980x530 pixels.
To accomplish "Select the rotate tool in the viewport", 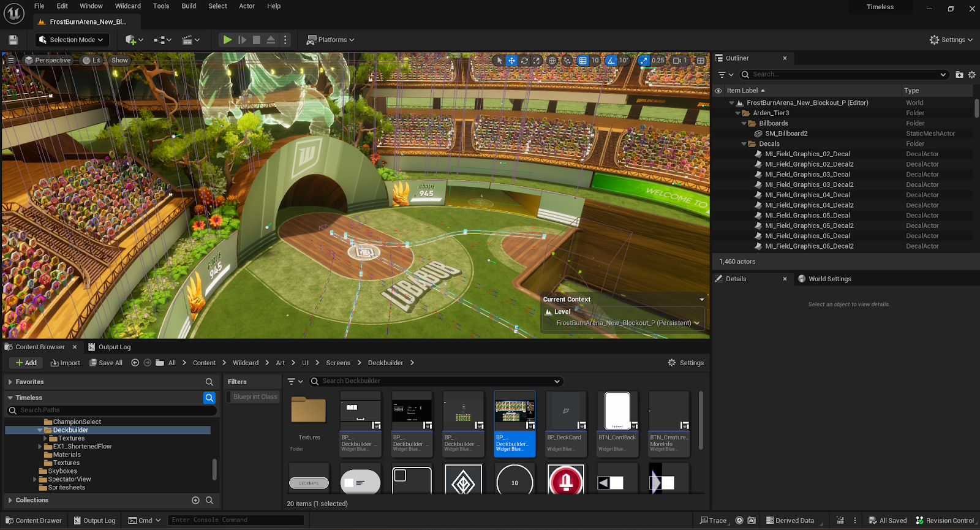I will [524, 61].
